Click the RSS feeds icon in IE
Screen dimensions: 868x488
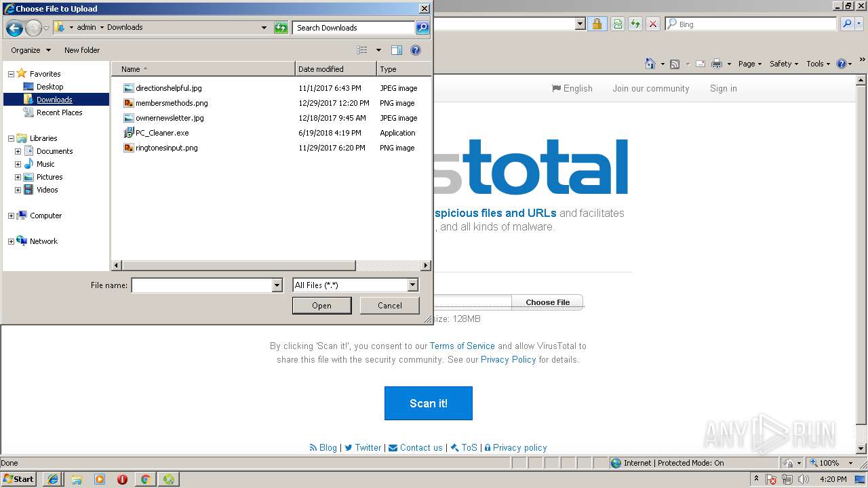point(675,64)
